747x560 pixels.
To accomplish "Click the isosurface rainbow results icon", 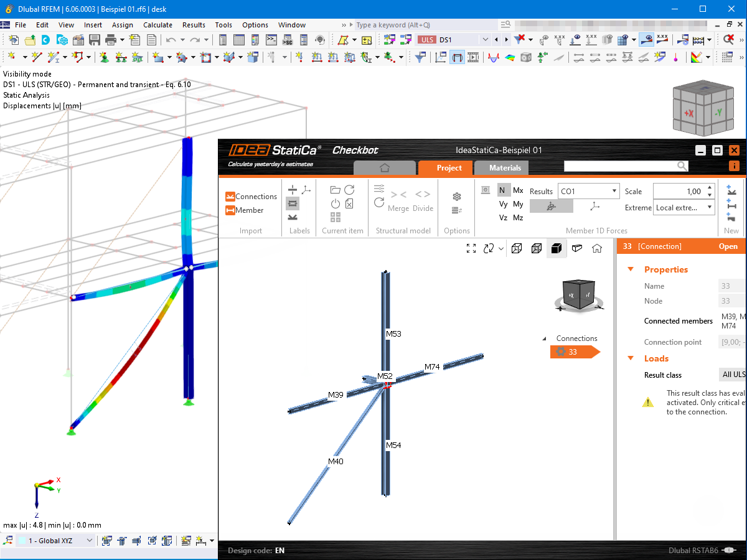I will [510, 57].
